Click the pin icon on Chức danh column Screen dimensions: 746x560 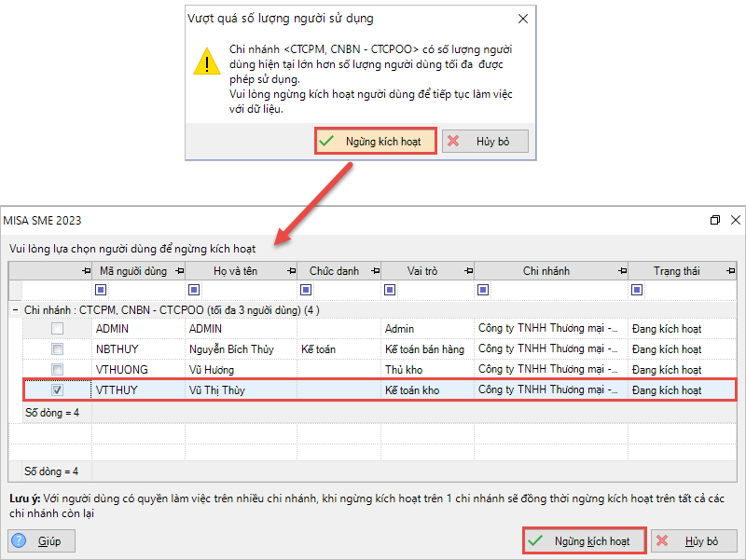pyautogui.click(x=372, y=271)
